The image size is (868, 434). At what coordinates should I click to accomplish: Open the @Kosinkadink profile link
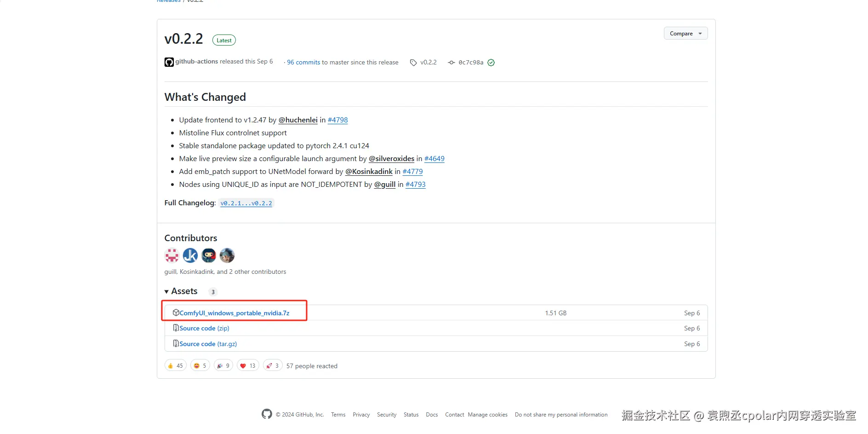click(x=369, y=171)
